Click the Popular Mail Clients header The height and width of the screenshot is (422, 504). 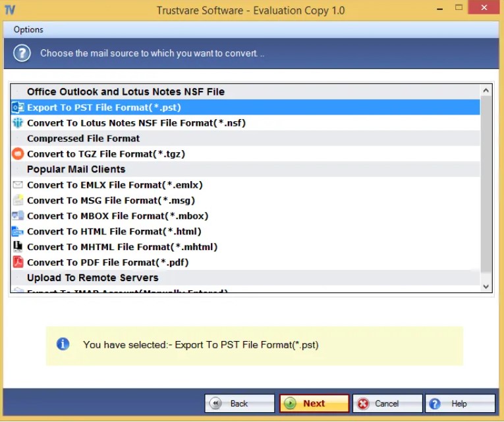pyautogui.click(x=245, y=169)
